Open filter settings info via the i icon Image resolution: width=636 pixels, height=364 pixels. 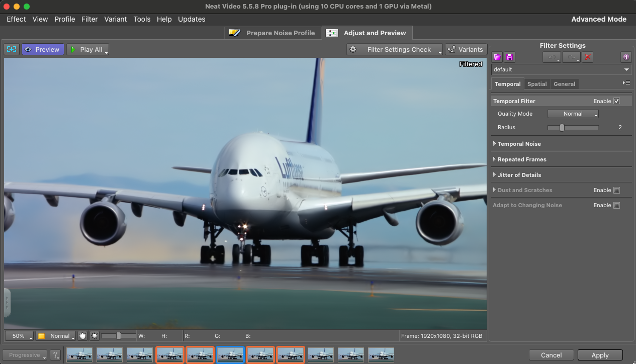tap(626, 57)
